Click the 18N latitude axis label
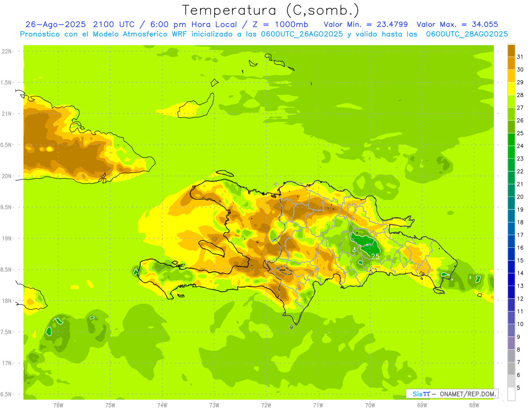532x411 pixels. (7, 301)
